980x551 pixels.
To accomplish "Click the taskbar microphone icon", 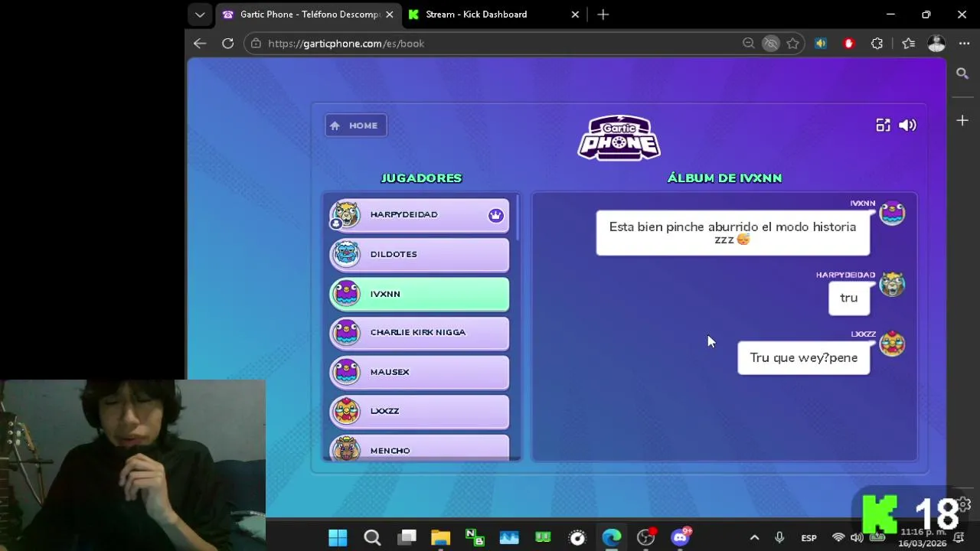I will pos(779,538).
